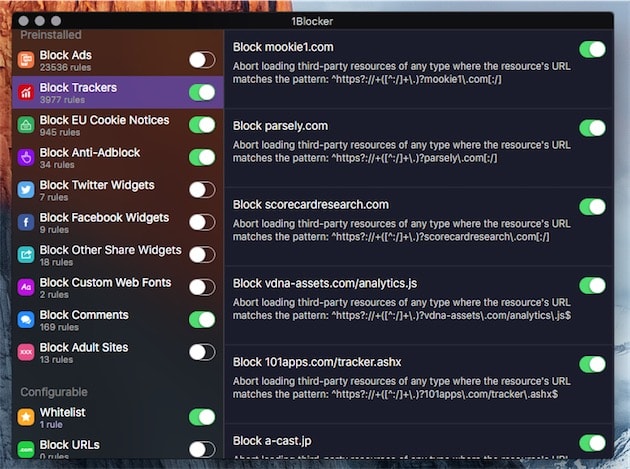Select the Block Ads category label

pos(65,55)
